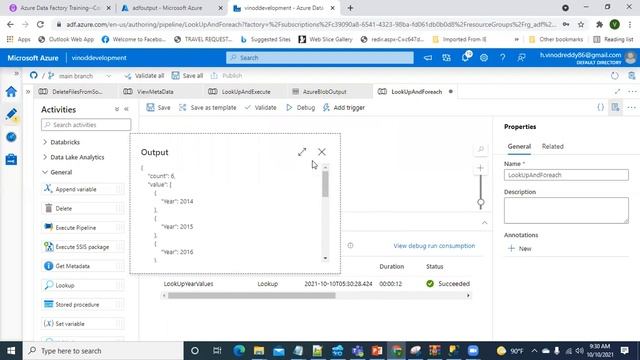Open the directory switcher icon
This screenshot has height=360, width=640.
click(x=447, y=58)
